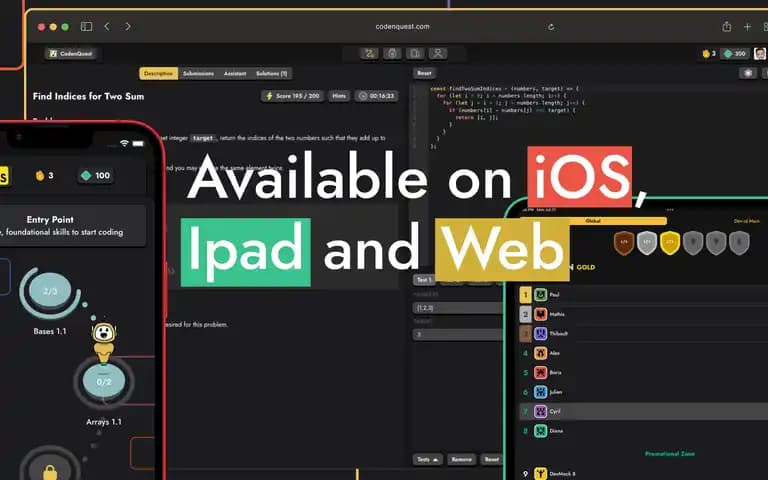Open the profile person icon in the top nav

click(438, 53)
